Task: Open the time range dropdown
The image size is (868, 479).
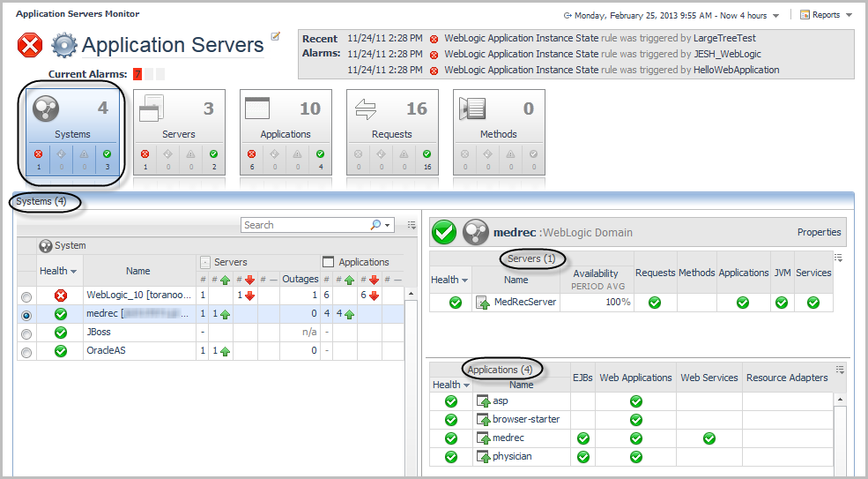Action: point(776,16)
